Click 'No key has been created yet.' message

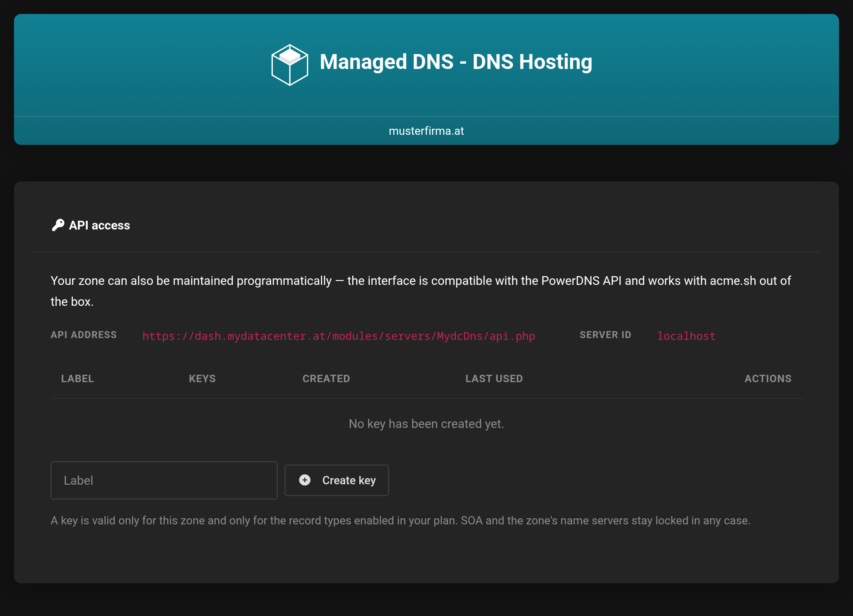click(x=426, y=424)
